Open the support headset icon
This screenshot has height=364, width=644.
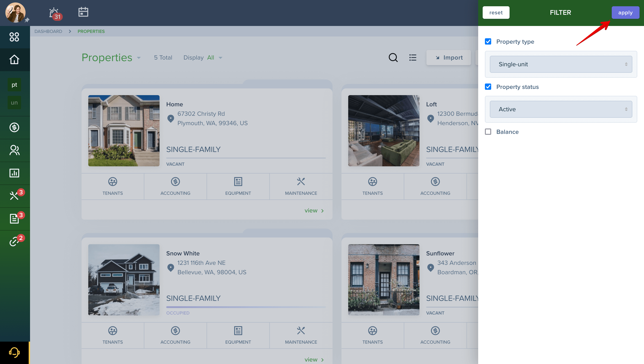pyautogui.click(x=14, y=353)
